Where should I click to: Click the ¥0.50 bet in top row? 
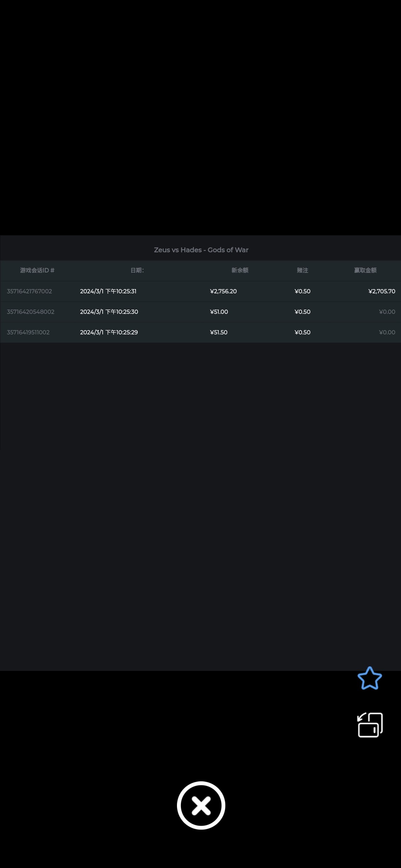(x=302, y=291)
